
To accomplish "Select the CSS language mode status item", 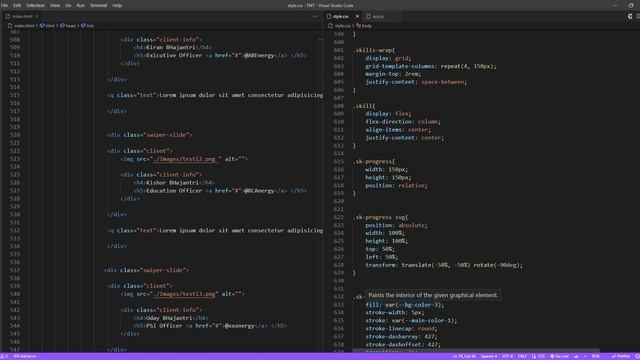I will tap(538, 356).
